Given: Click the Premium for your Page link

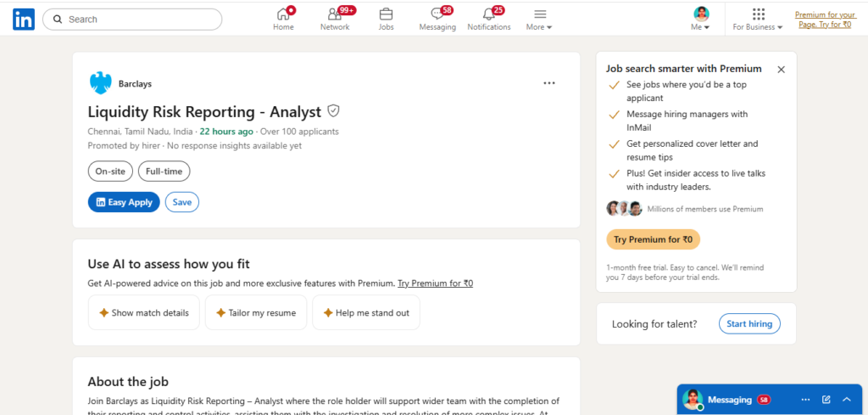Looking at the screenshot, I should (x=825, y=20).
